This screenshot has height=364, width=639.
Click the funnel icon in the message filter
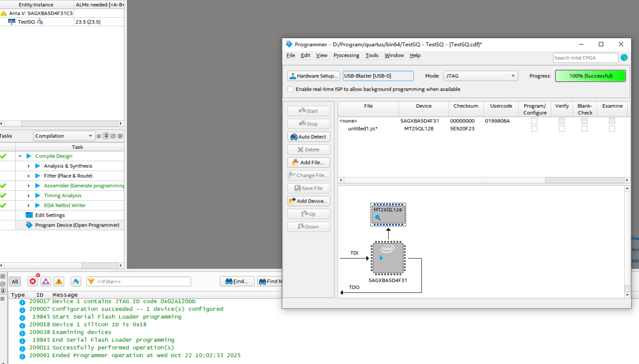click(91, 281)
